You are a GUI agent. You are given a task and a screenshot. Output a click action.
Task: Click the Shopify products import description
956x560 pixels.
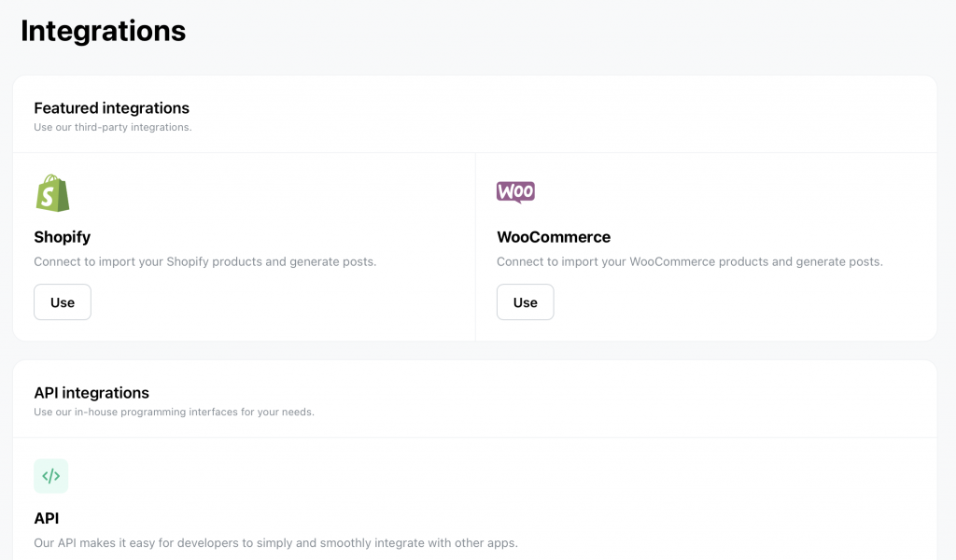(205, 262)
